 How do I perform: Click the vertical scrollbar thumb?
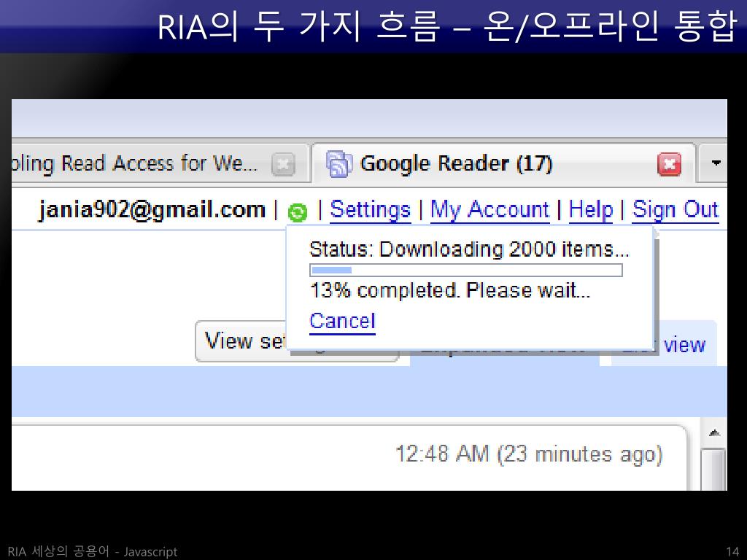pyautogui.click(x=713, y=469)
